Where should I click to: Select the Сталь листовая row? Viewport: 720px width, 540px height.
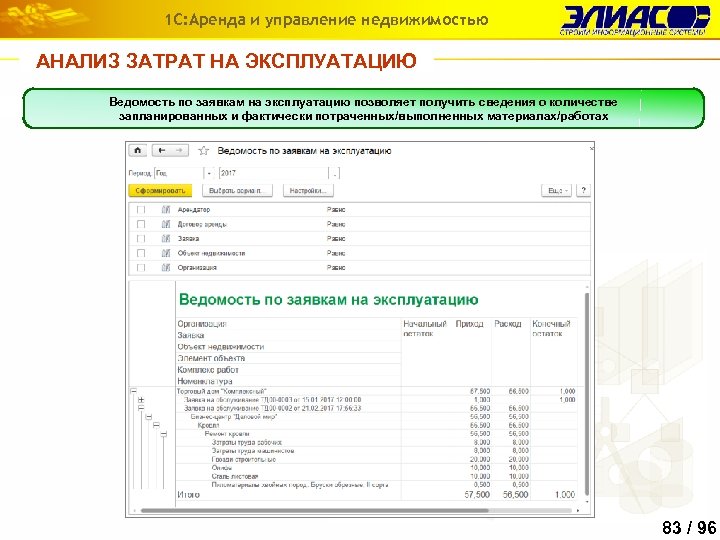377,477
